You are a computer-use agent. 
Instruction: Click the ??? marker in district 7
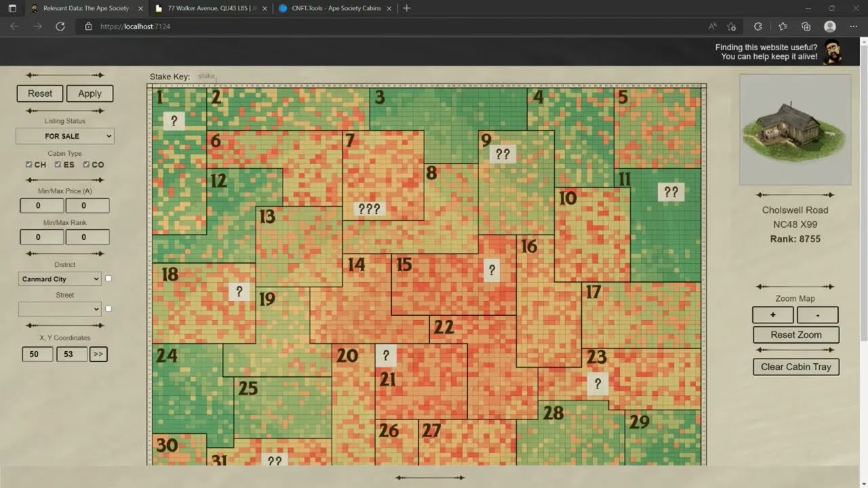[369, 209]
